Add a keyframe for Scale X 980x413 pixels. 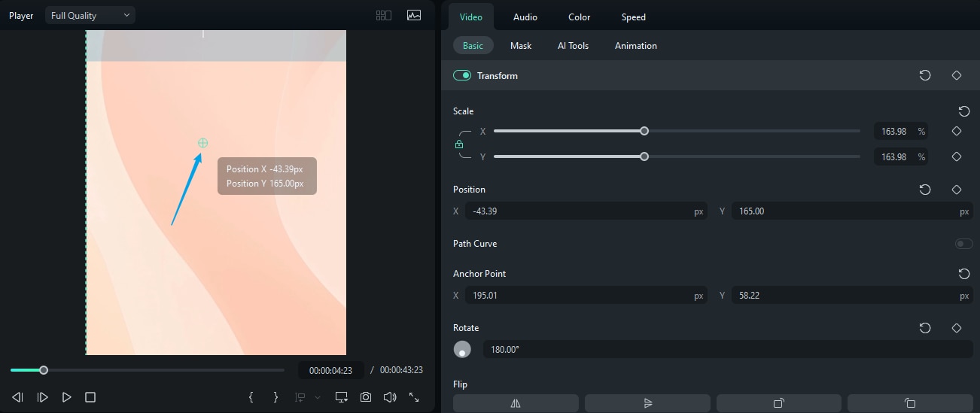coord(957,131)
